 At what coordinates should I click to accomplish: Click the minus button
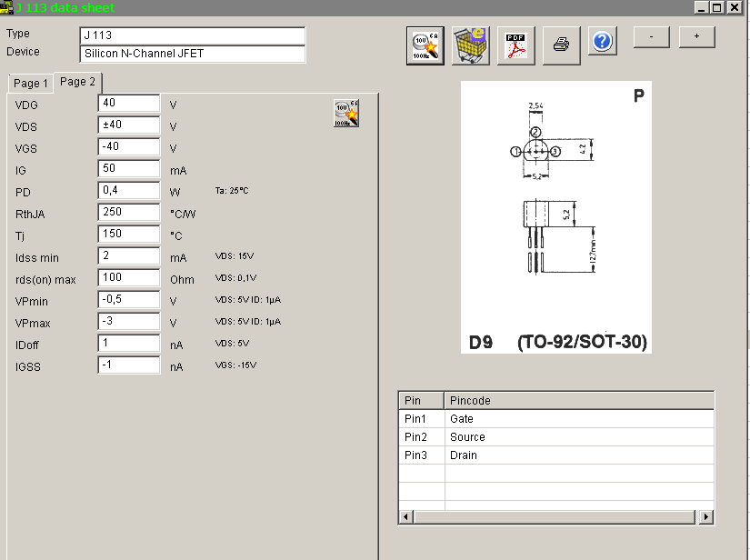[651, 37]
